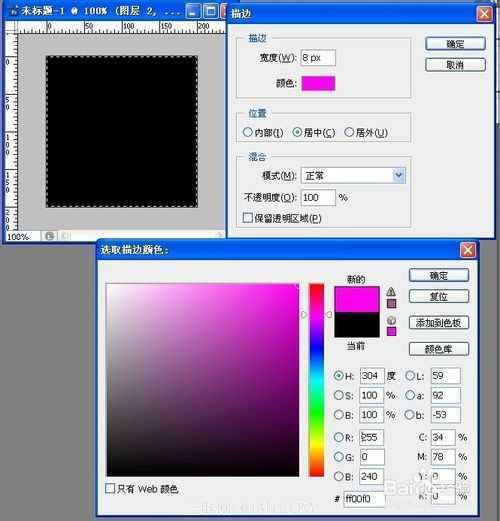Click the document zoom 100% field
500x521 pixels.
23,236
